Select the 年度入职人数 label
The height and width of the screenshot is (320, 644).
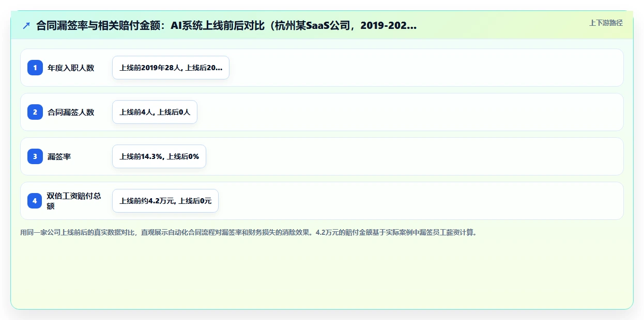pyautogui.click(x=71, y=68)
